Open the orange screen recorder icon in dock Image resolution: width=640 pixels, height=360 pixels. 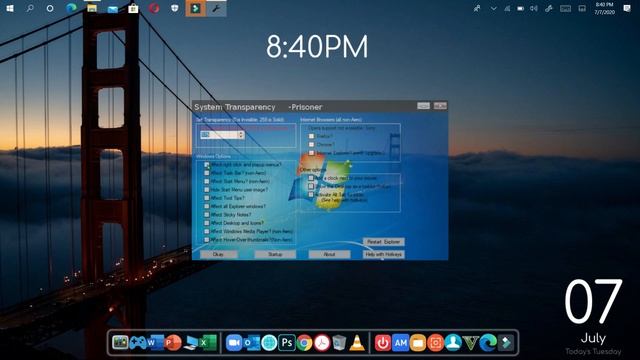pos(436,343)
